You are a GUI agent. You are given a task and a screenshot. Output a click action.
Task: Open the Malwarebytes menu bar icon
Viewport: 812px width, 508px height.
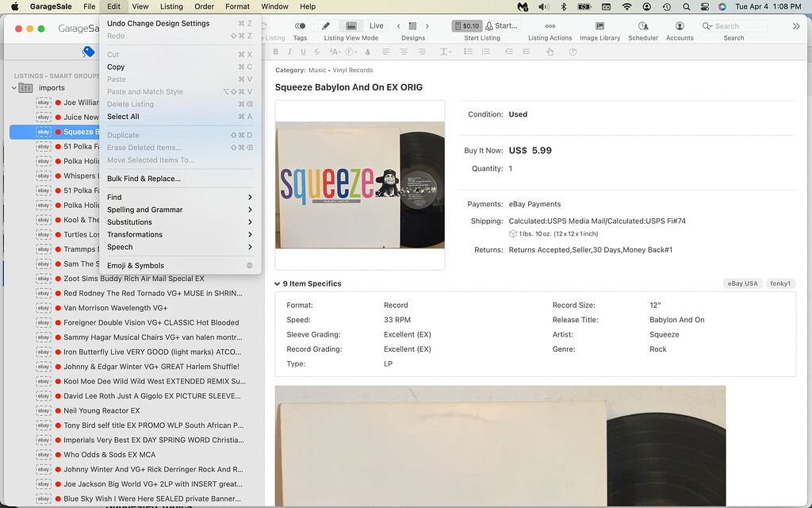pyautogui.click(x=523, y=6)
